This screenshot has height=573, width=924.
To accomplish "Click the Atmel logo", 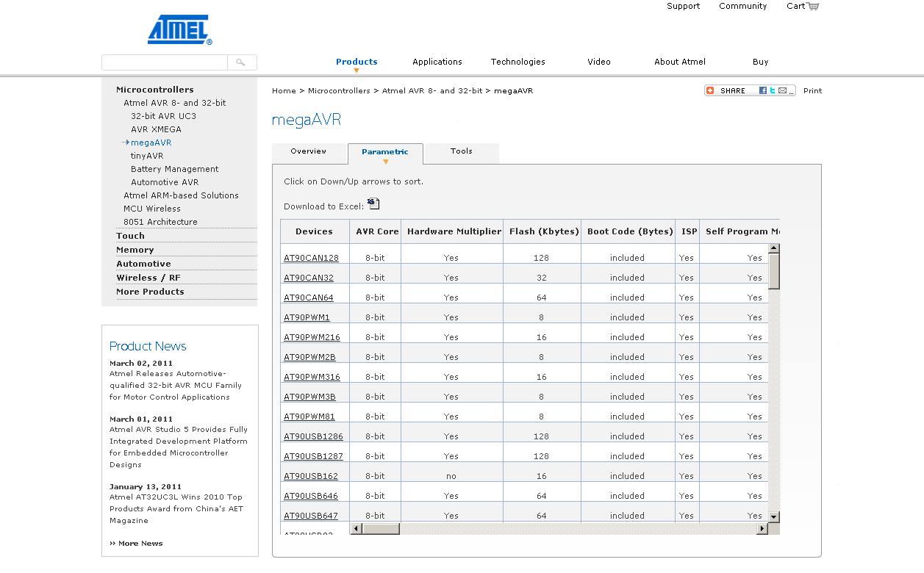I will [x=180, y=30].
